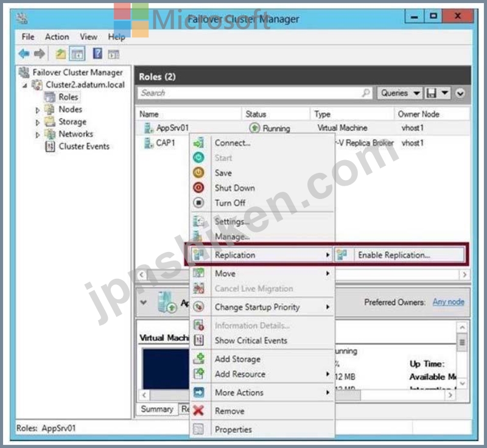Open the Queries dropdown
Screen dimensions: 487x448
coord(400,93)
